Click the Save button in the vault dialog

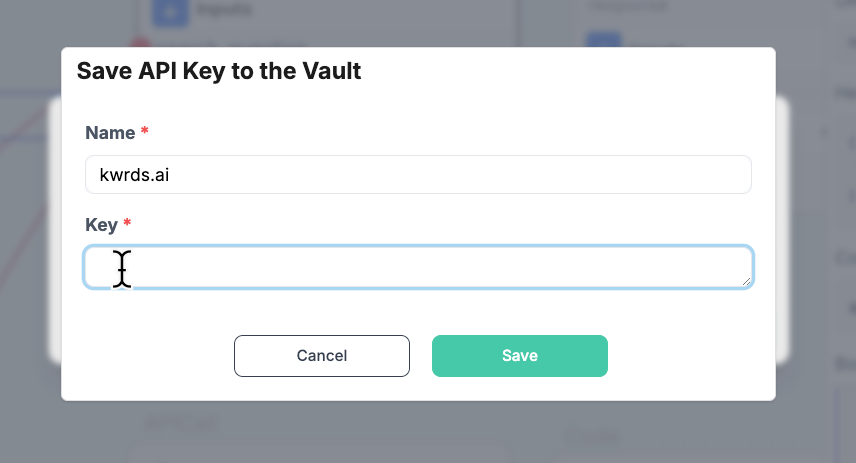tap(520, 356)
